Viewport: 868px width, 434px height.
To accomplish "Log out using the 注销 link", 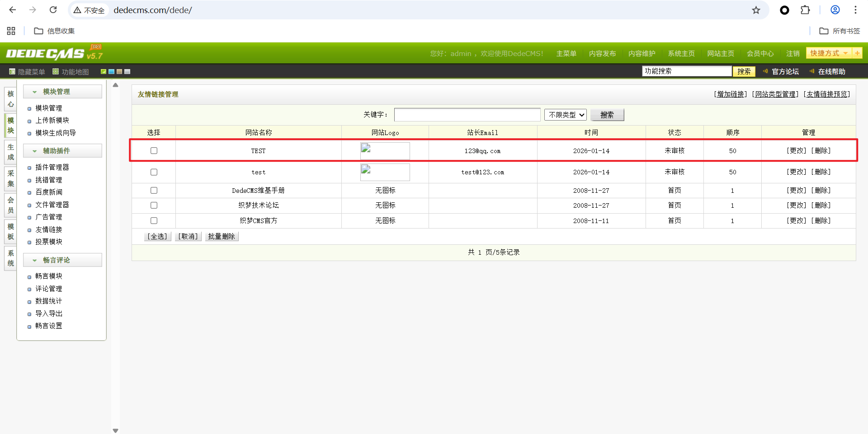I will 793,53.
